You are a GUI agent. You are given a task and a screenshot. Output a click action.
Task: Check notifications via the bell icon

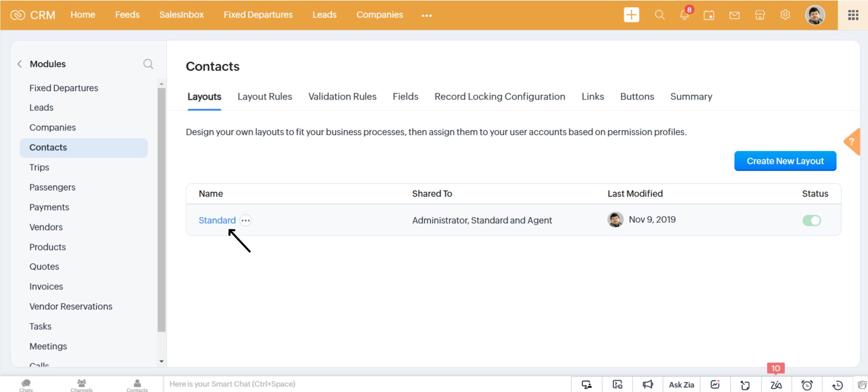pos(684,15)
